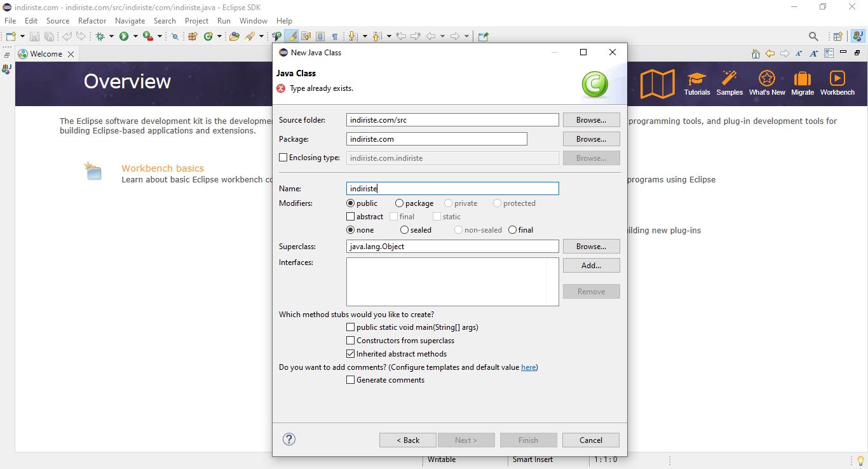Click the Search flashlight toolbar icon
Viewport: 868px width, 469px height.
click(x=249, y=36)
